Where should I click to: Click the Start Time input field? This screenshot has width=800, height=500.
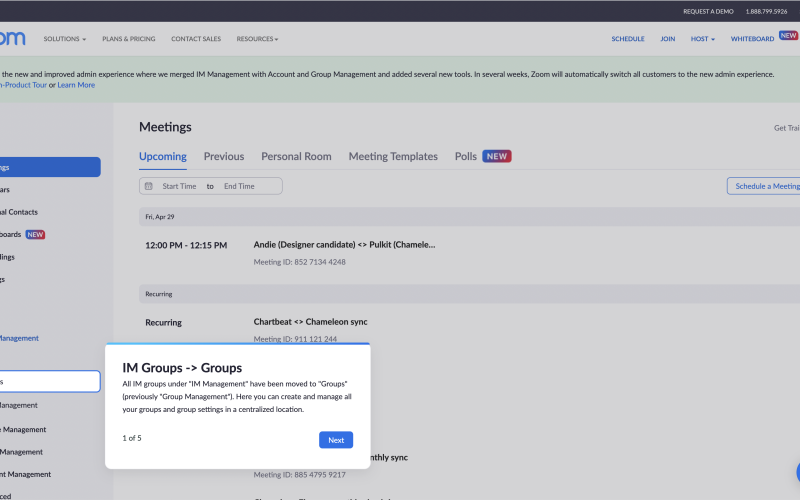(179, 186)
